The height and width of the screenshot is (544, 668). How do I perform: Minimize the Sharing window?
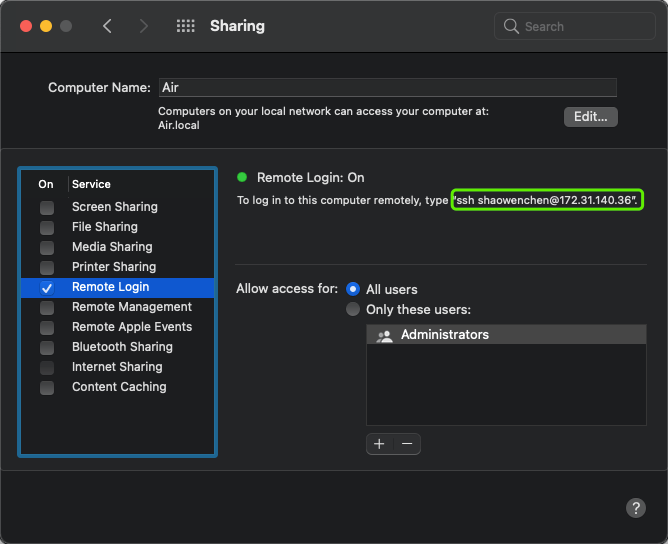coord(46,26)
